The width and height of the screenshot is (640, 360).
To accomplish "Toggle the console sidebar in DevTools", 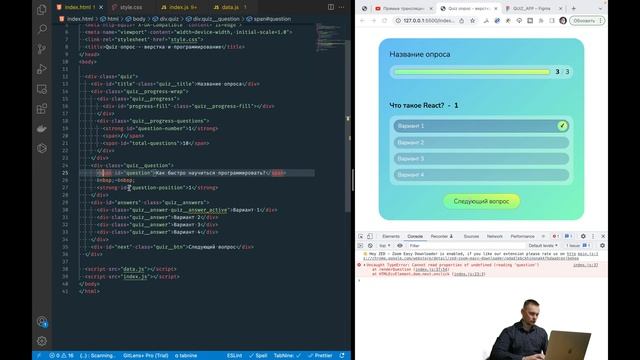I will point(360,246).
